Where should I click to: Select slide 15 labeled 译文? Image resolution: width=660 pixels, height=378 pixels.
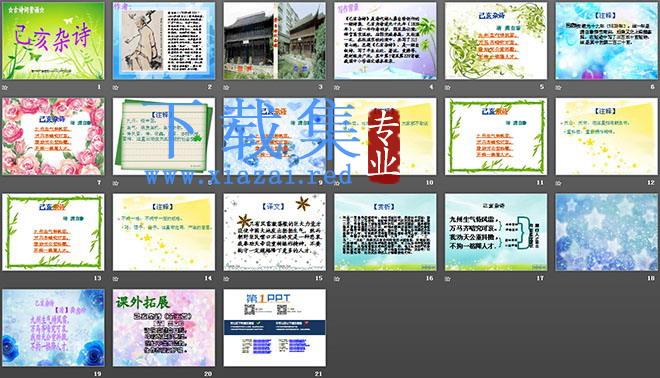point(274,232)
